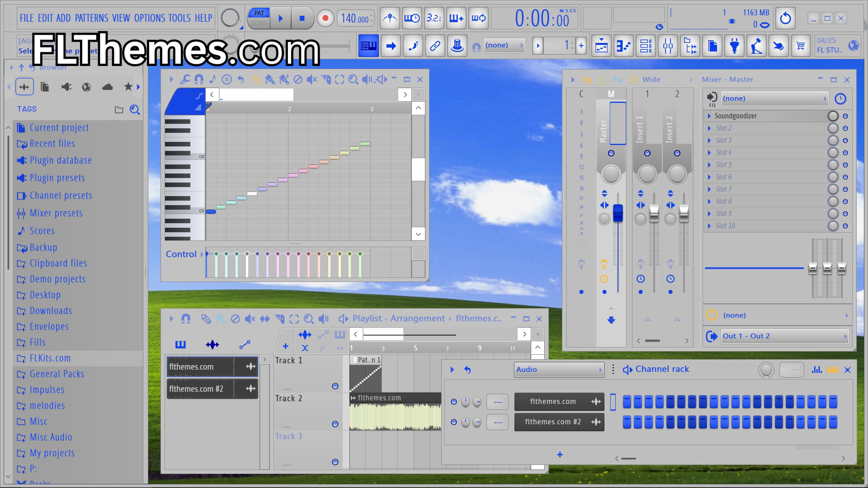Click the Insert 1 volume fader
868x488 pixels.
coord(654,213)
